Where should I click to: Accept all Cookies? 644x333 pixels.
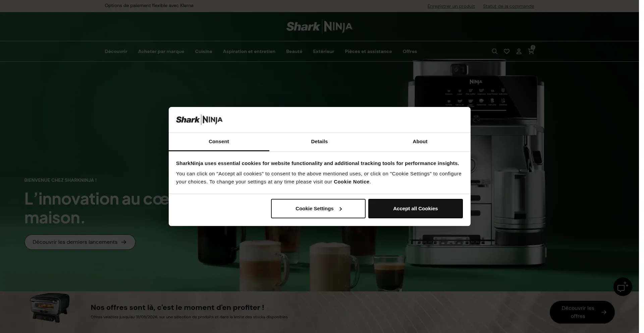[x=415, y=209]
